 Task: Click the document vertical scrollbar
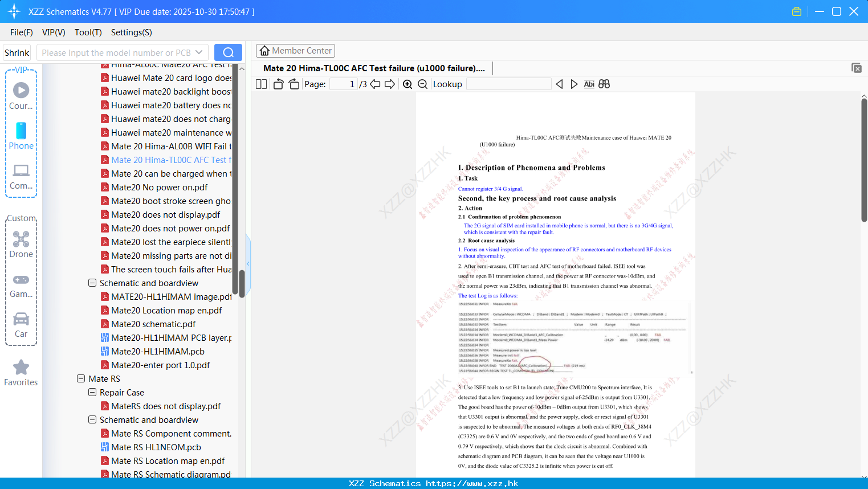pos(864,160)
